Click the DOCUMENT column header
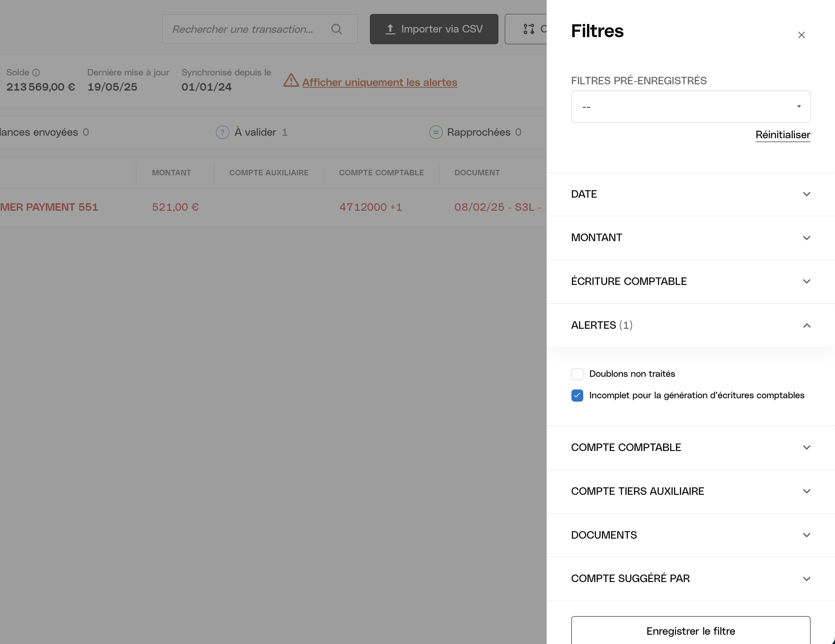Image resolution: width=835 pixels, height=644 pixels. point(477,173)
